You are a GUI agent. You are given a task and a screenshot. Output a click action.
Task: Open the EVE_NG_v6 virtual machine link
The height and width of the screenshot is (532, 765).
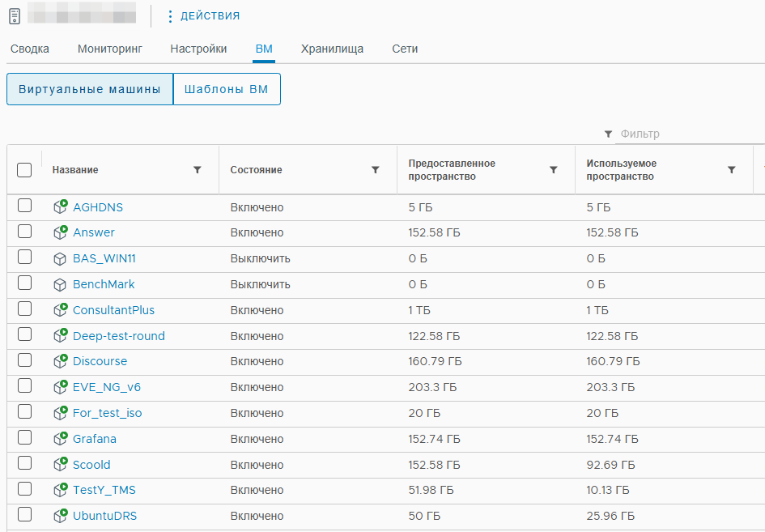click(x=107, y=387)
